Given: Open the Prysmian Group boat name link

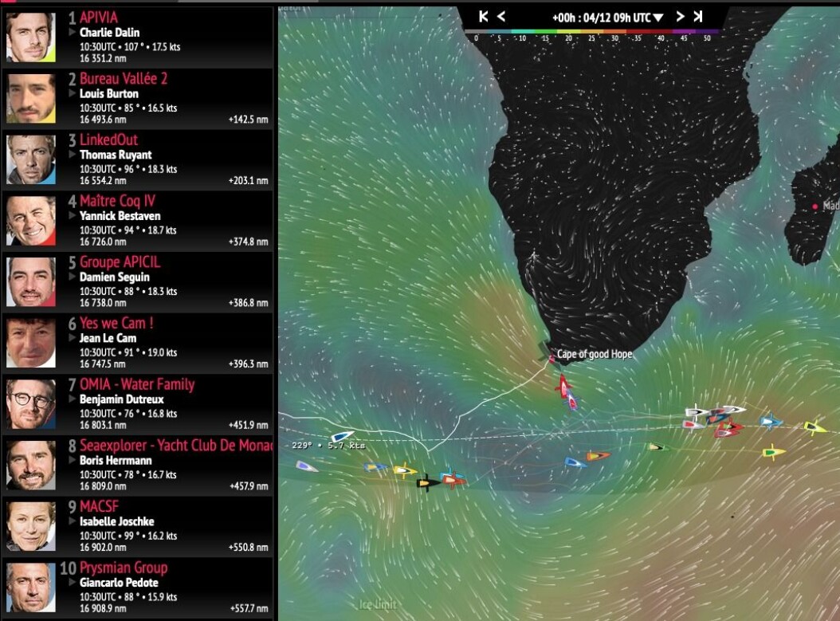Looking at the screenshot, I should 124,567.
